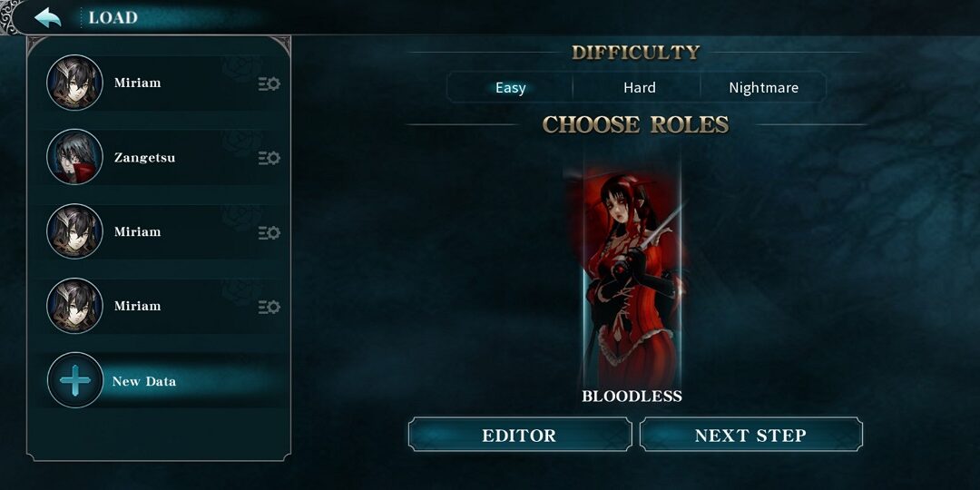Open settings icon for first Miriam save
This screenshot has height=490, width=980.
(x=269, y=83)
